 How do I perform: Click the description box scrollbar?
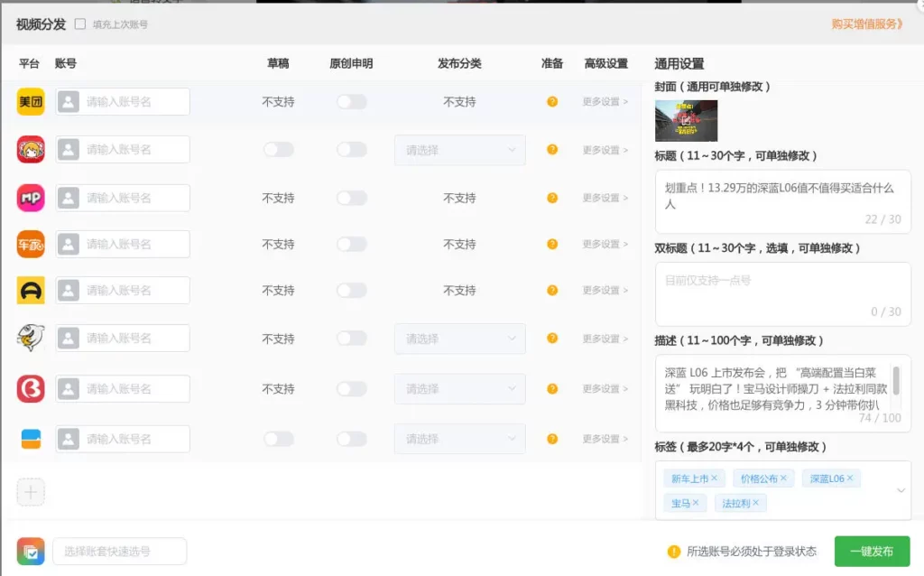pos(896,379)
